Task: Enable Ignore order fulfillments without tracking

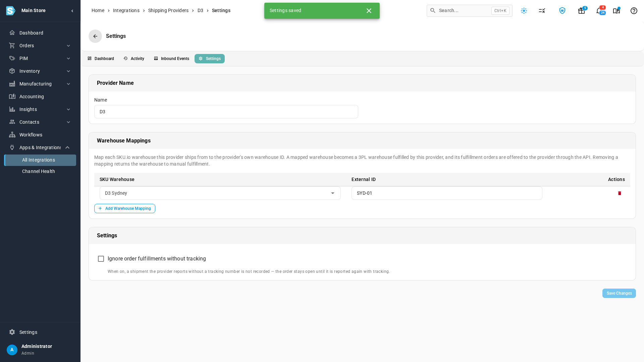Action: tap(101, 259)
